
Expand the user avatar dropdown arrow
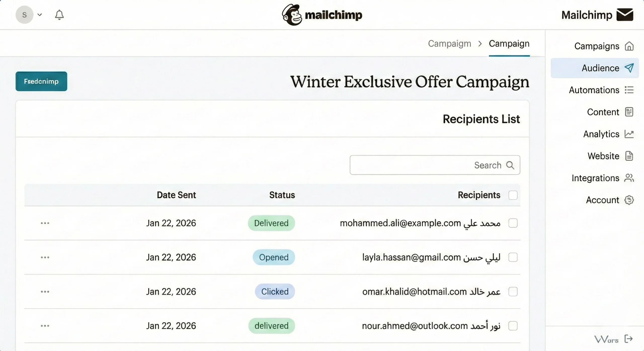coord(39,15)
